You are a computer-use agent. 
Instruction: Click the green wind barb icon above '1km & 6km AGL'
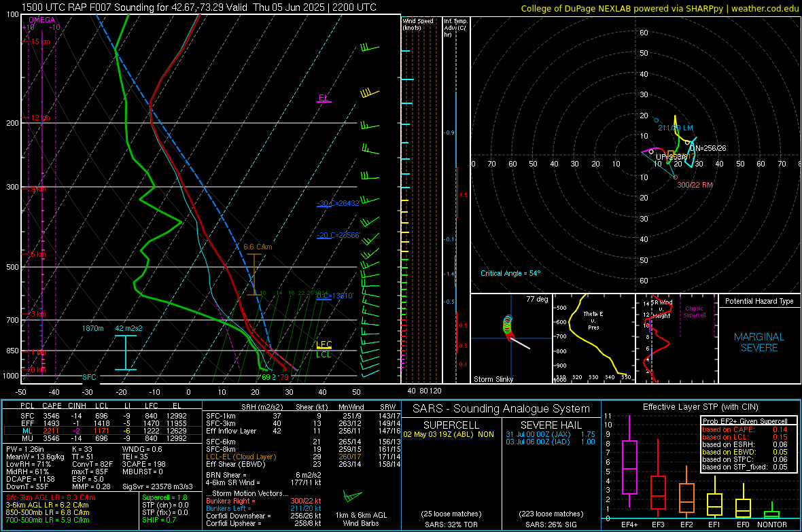tap(353, 496)
